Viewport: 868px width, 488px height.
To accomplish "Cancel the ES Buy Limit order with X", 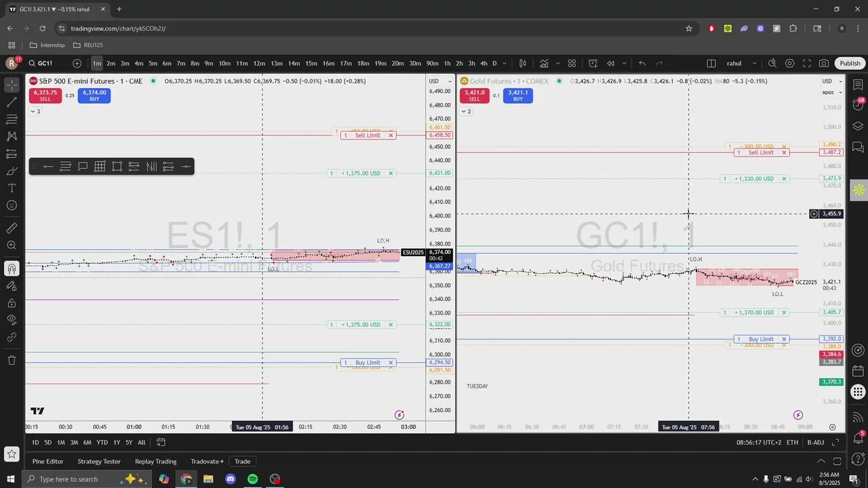I will click(391, 363).
